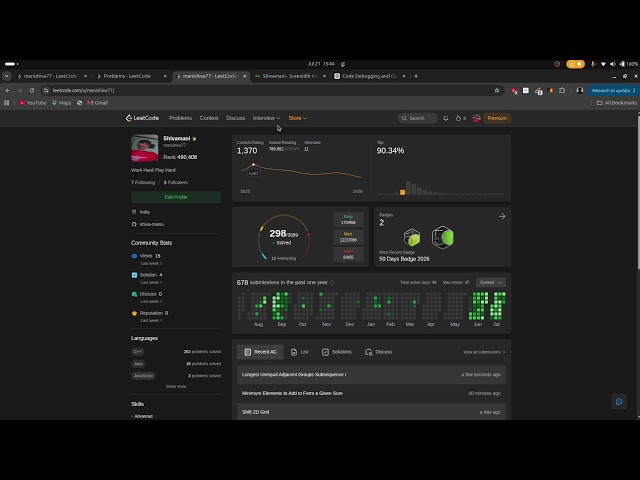Open the Problems menu item

[x=180, y=118]
